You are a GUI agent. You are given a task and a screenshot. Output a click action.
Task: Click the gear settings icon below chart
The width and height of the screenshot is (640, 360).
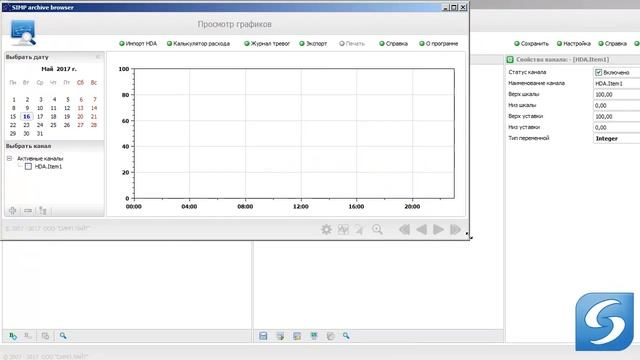click(x=326, y=229)
